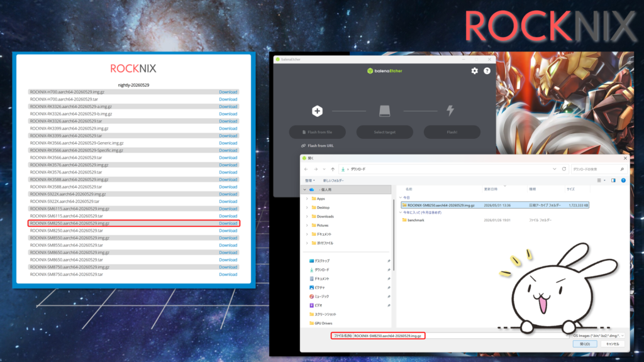The image size is (644, 362).
Task: Click the drive target icon in balenaEtcher
Action: [384, 111]
